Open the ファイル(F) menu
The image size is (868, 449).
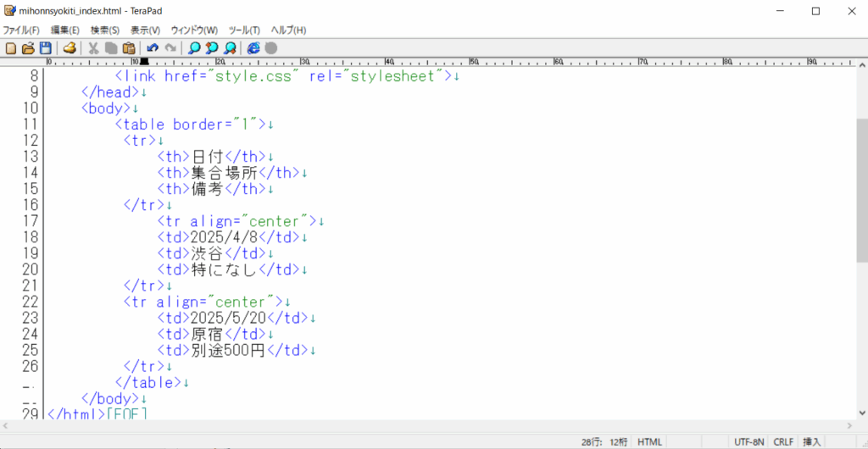[x=21, y=30]
